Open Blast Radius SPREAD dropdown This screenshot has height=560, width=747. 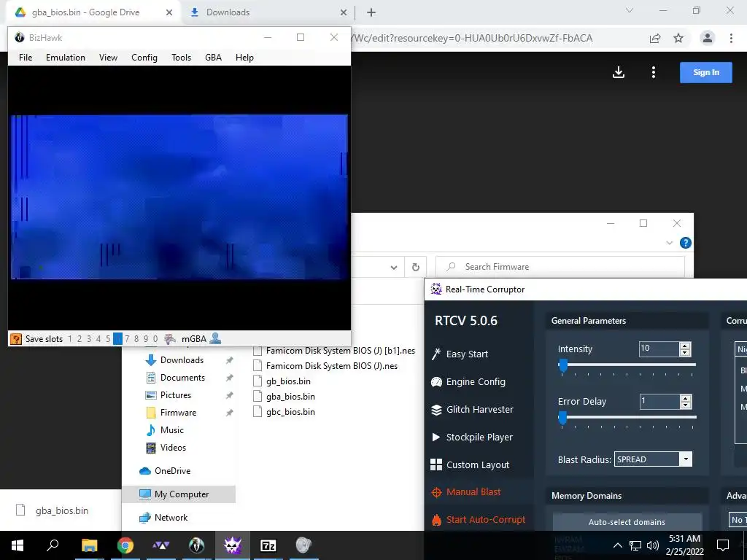pyautogui.click(x=686, y=459)
